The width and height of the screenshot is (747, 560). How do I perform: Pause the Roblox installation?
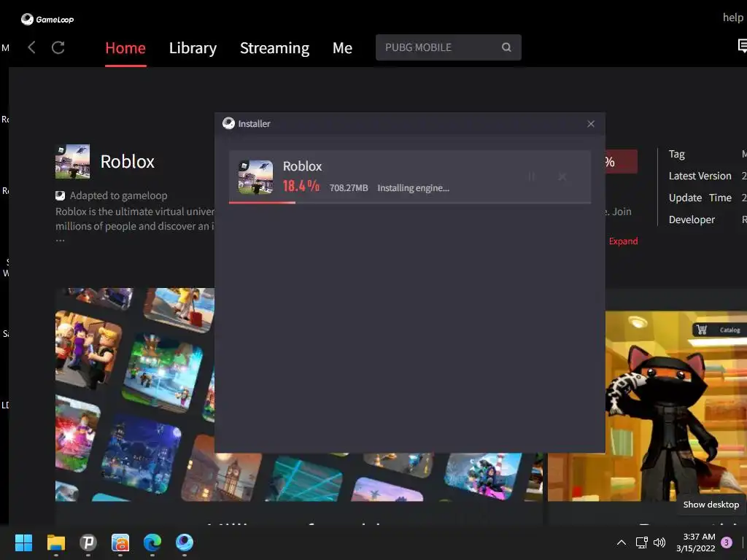tap(532, 176)
